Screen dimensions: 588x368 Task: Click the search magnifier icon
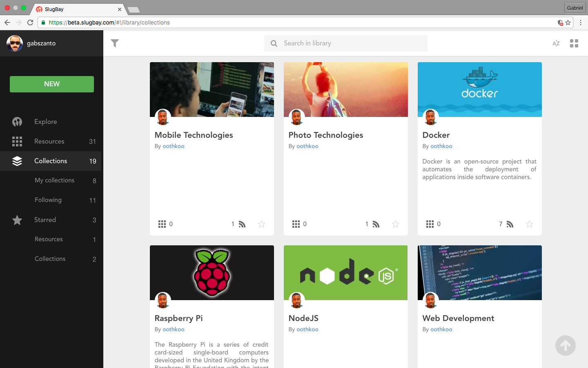tap(274, 43)
